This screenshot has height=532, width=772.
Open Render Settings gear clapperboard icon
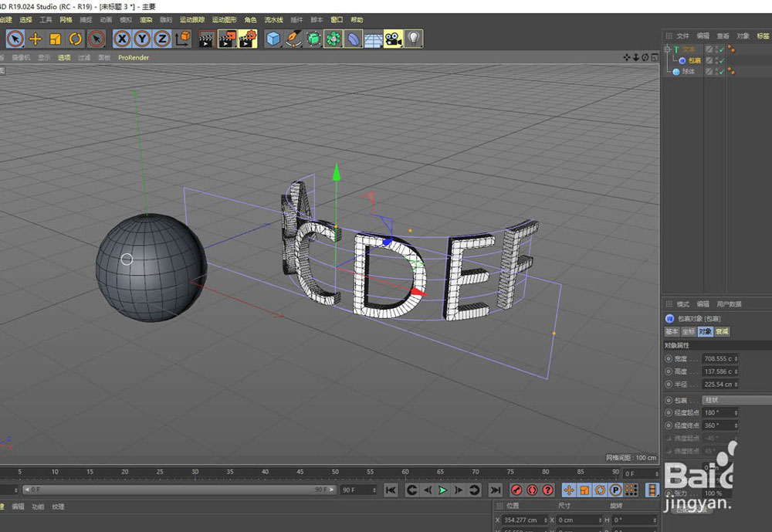pyautogui.click(x=248, y=39)
